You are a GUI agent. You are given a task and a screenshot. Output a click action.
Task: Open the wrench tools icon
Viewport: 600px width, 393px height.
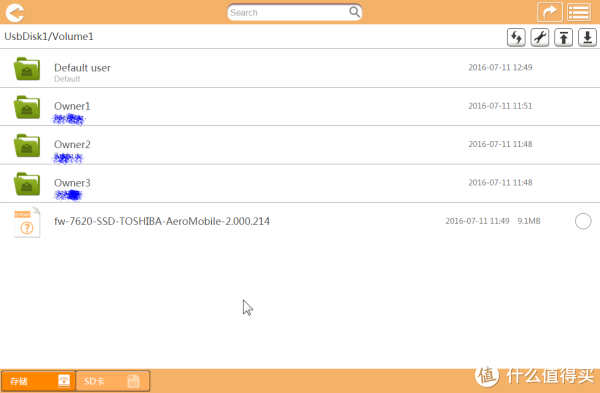click(x=540, y=38)
